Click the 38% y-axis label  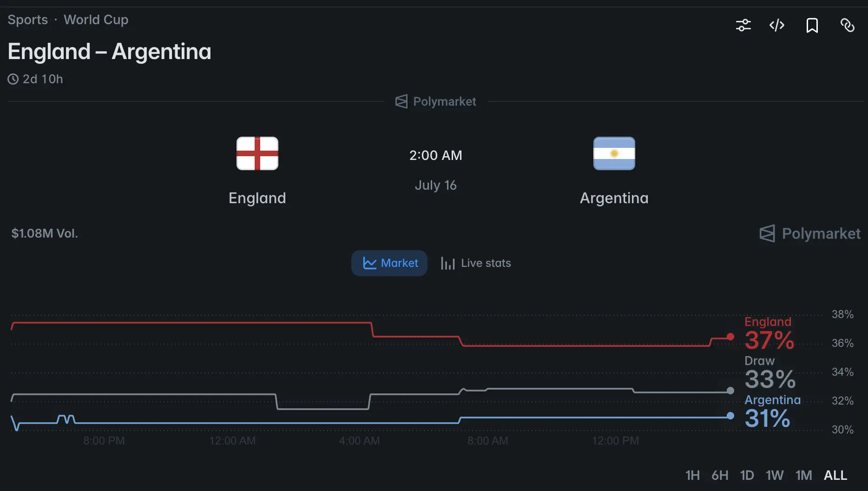[x=842, y=314]
